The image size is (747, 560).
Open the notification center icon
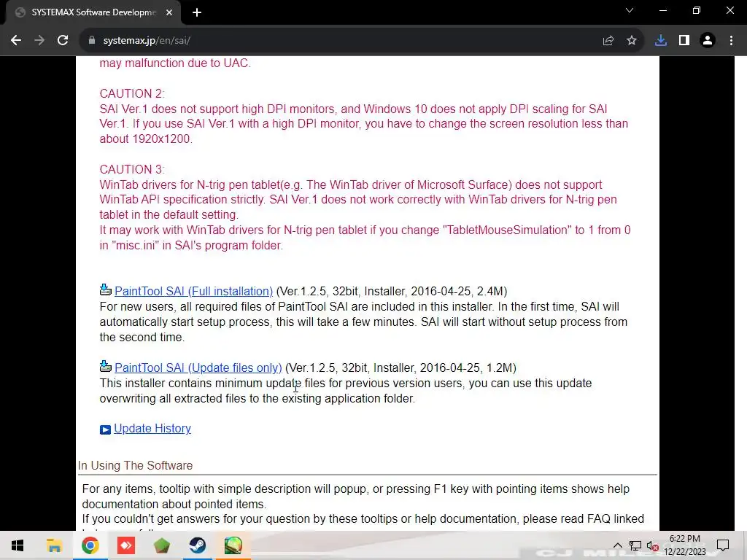click(723, 545)
